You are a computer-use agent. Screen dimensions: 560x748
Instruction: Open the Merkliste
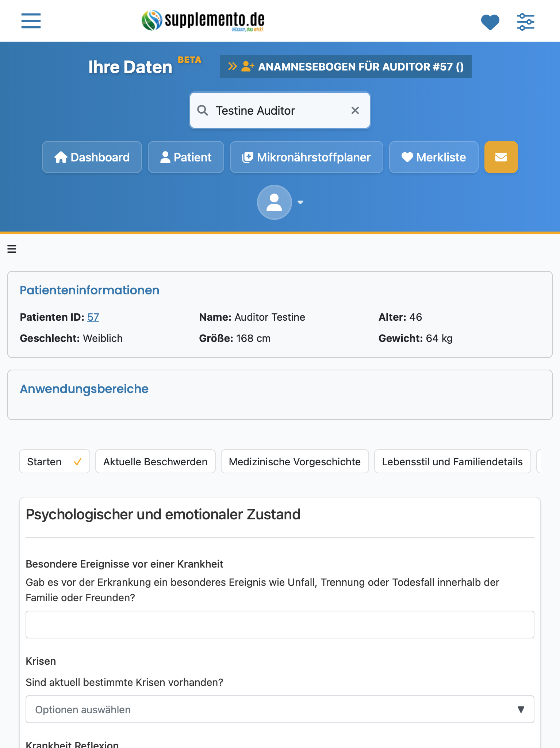(434, 157)
